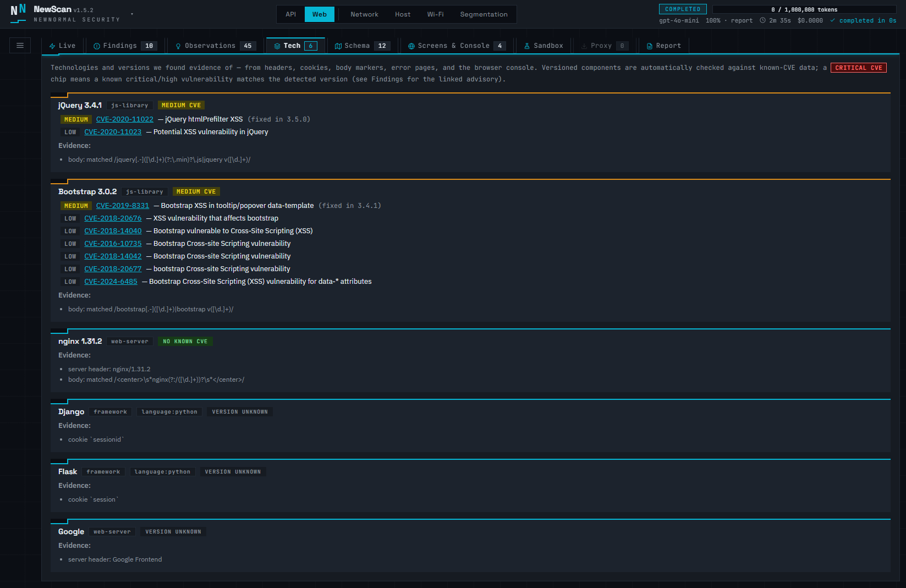
Task: Click the Sandbox flask icon
Action: [527, 46]
